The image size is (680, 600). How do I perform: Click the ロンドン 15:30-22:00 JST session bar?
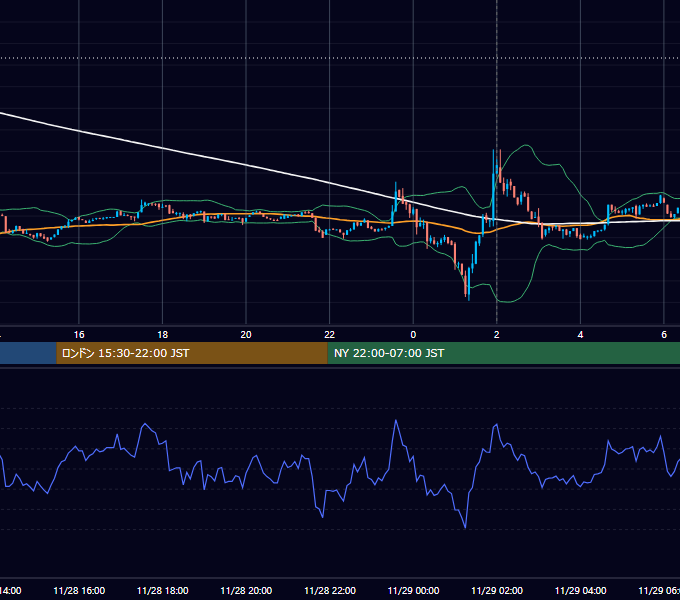(192, 353)
